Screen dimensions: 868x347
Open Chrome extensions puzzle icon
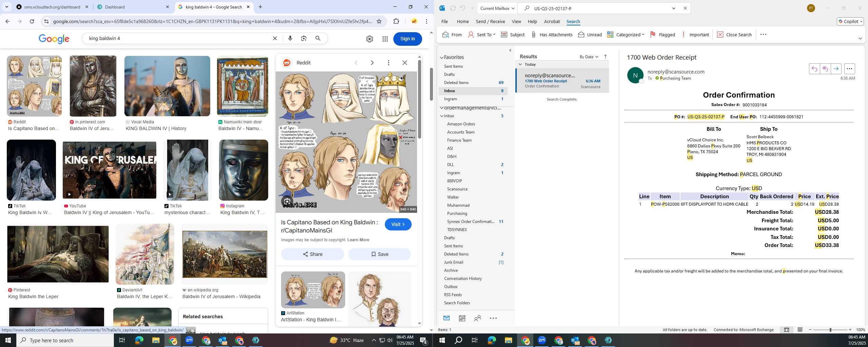(396, 21)
